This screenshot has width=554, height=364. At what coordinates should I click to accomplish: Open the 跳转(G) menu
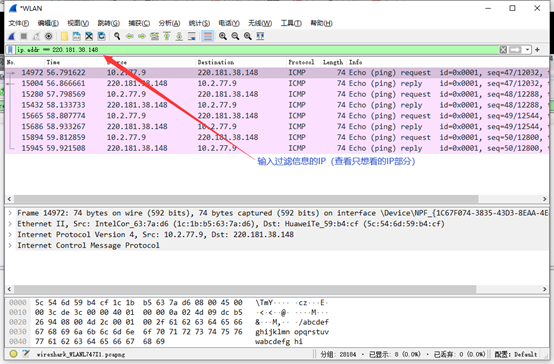click(108, 23)
